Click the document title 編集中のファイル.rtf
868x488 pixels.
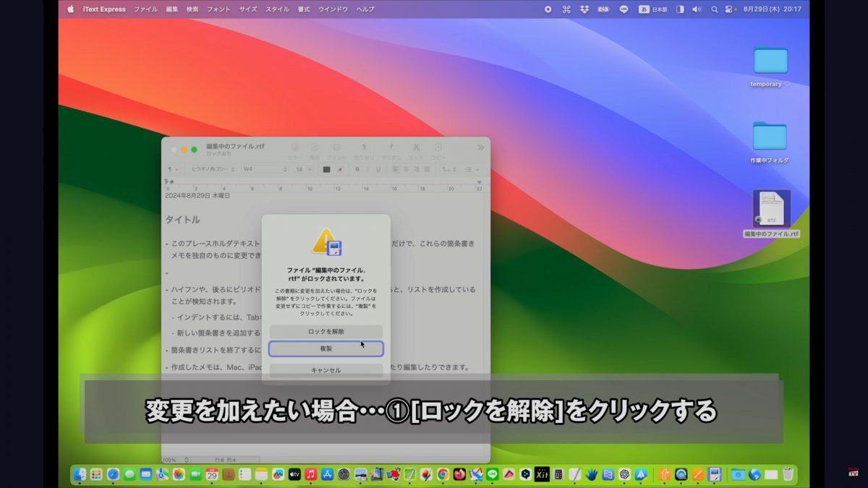pyautogui.click(x=235, y=146)
